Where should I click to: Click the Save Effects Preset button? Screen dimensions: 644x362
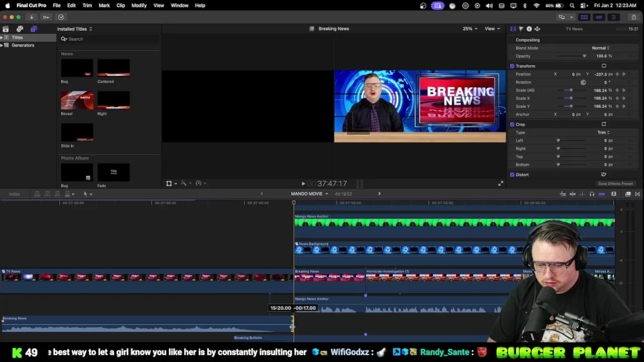pos(615,184)
